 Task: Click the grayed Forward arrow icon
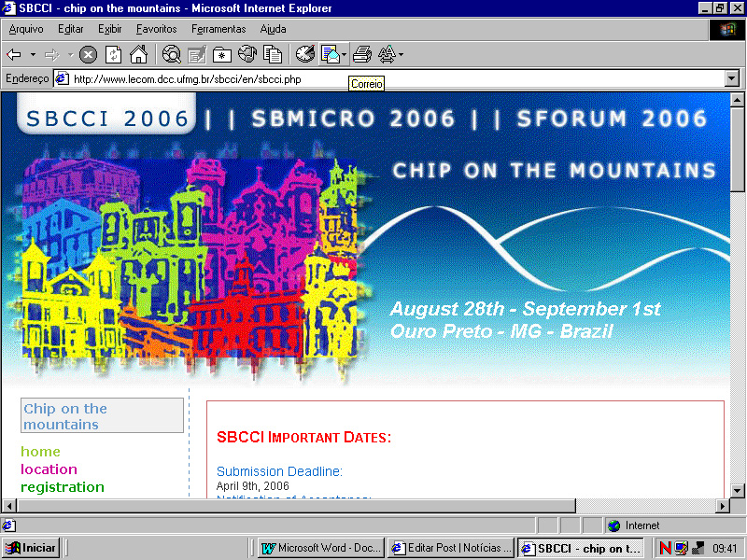coord(51,55)
